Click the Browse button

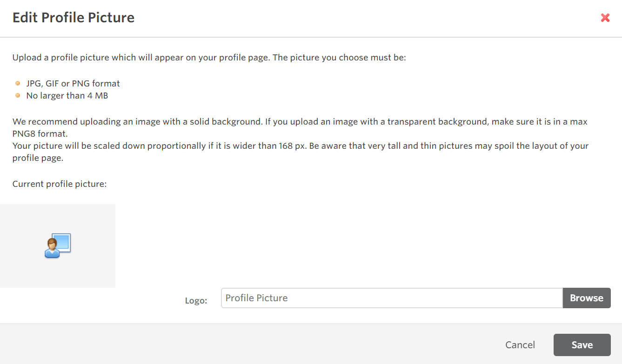coord(586,298)
